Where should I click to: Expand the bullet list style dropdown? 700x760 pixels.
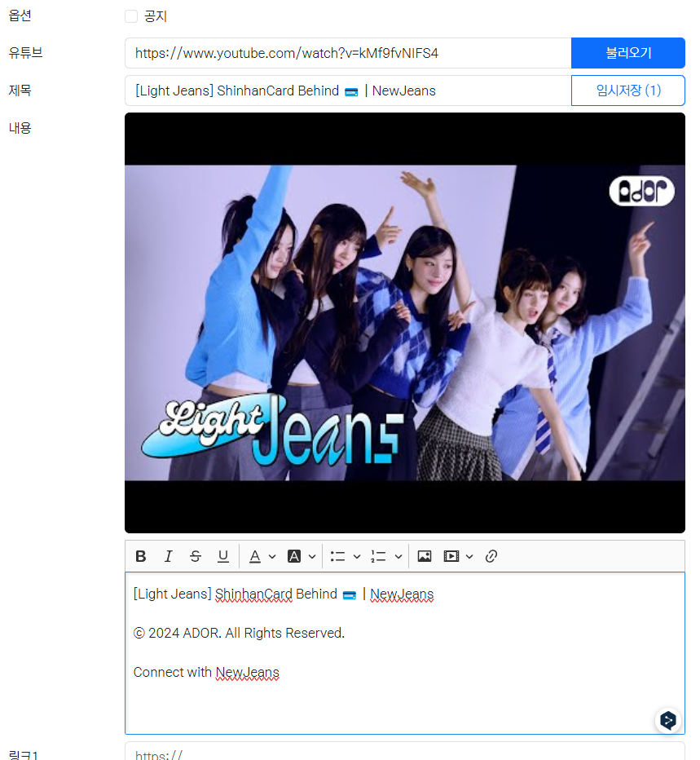coord(356,556)
